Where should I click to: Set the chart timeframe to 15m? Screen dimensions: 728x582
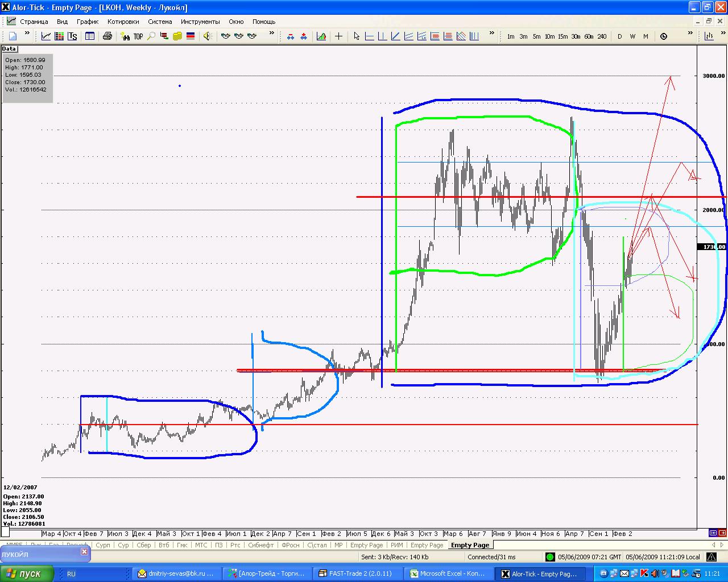(x=562, y=36)
